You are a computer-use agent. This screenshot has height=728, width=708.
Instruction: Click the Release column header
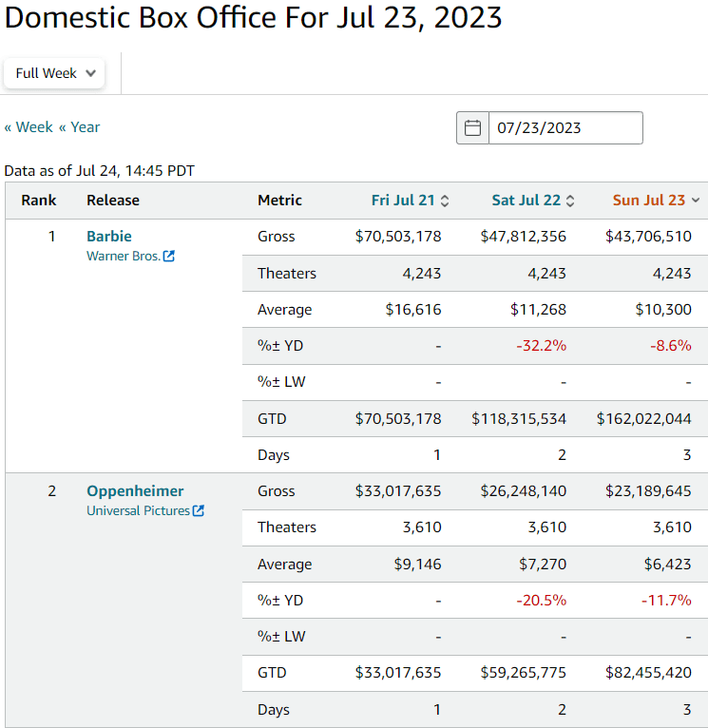(113, 201)
